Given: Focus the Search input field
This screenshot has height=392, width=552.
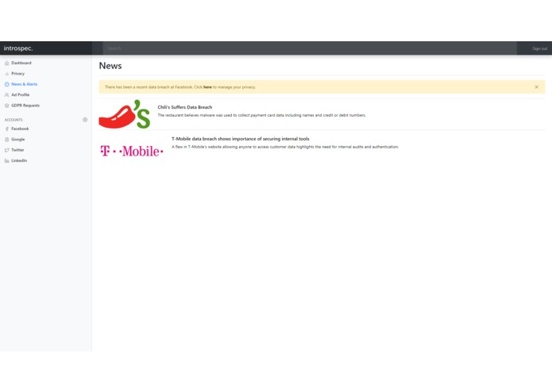Looking at the screenshot, I should [x=310, y=48].
